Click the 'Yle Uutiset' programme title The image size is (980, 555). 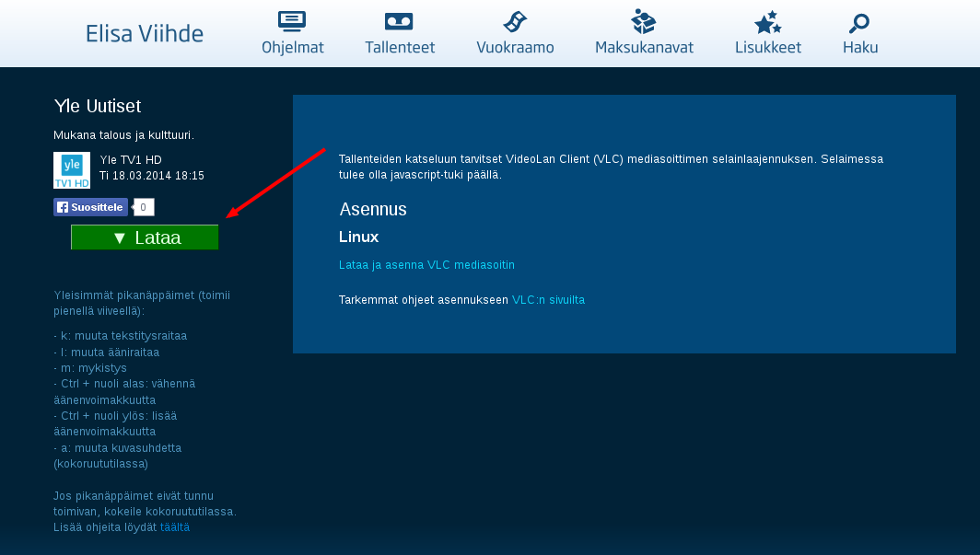point(98,106)
